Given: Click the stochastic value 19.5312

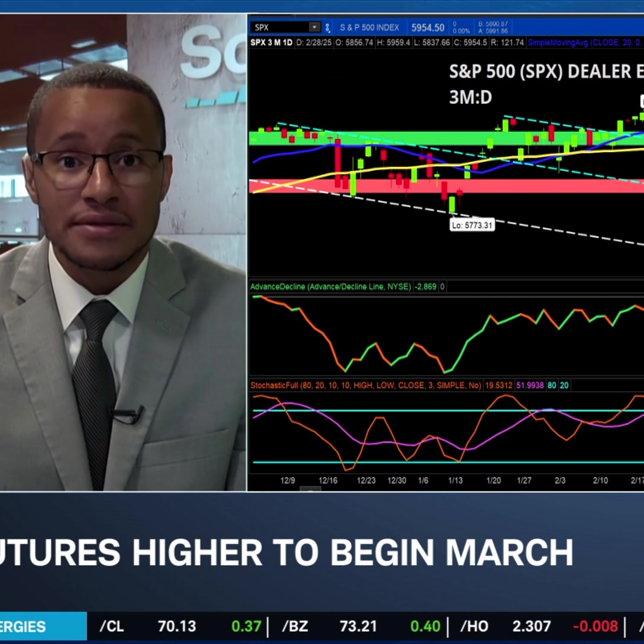Looking at the screenshot, I should [499, 385].
